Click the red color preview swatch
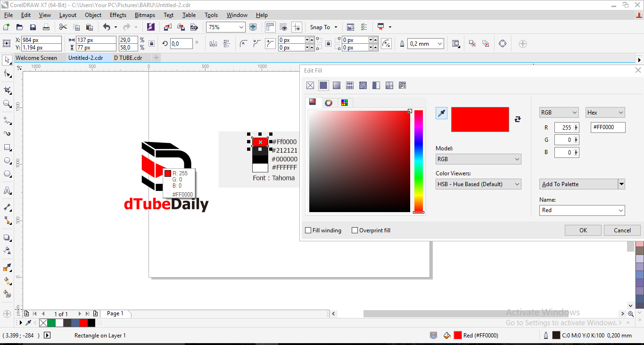The width and height of the screenshot is (644, 345). click(480, 119)
